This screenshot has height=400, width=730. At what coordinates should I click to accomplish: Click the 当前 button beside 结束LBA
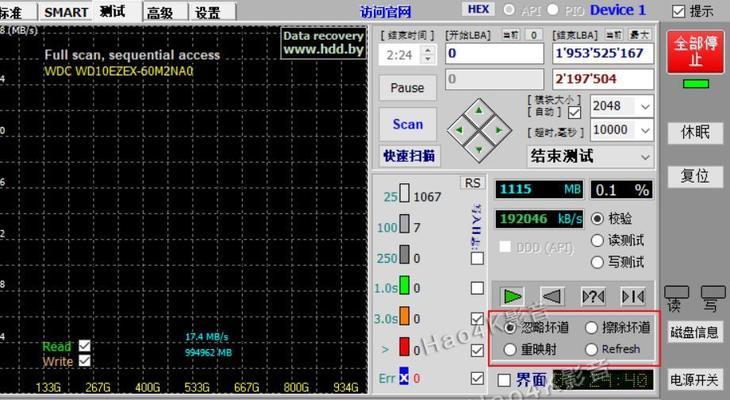pyautogui.click(x=614, y=35)
